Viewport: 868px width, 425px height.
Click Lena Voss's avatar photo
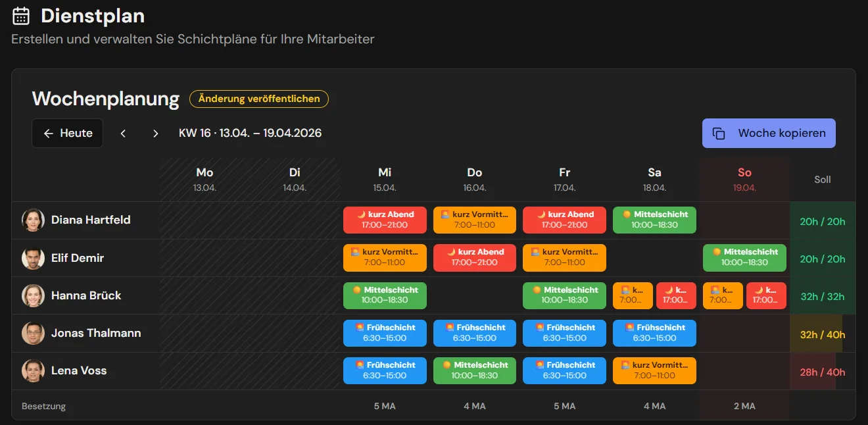pos(33,370)
